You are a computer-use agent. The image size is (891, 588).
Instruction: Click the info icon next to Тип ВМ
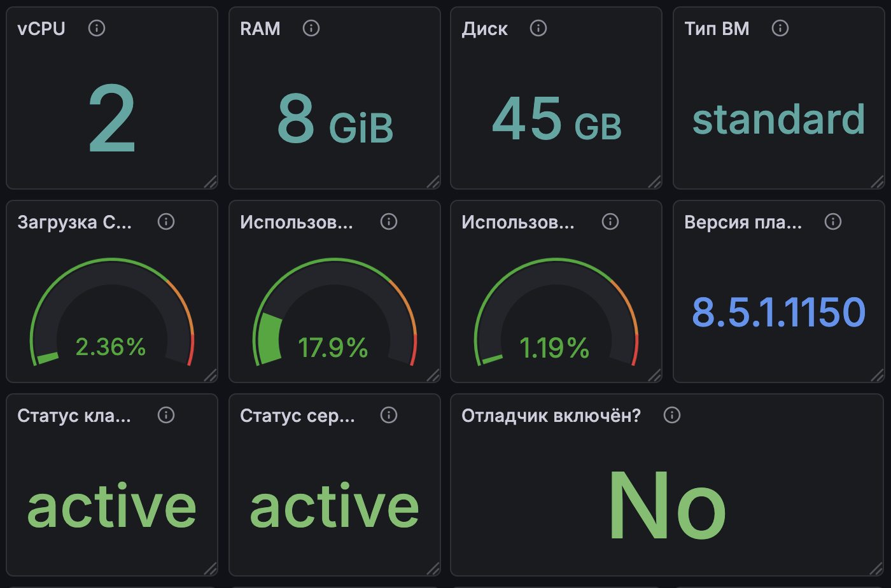780,28
